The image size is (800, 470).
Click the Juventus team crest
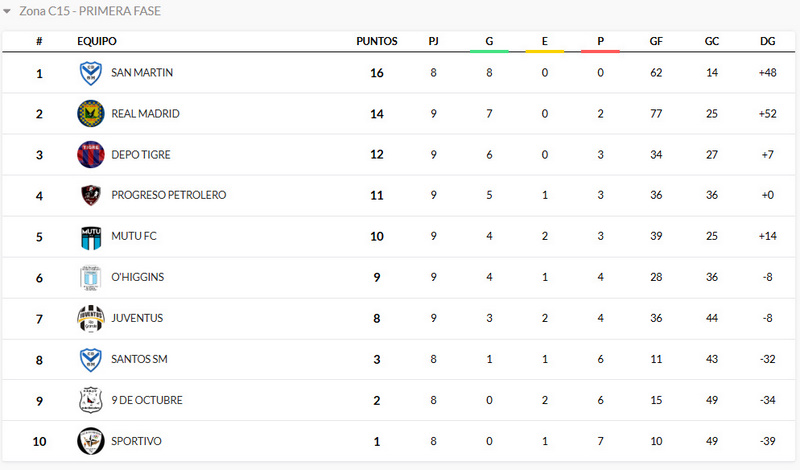point(91,319)
